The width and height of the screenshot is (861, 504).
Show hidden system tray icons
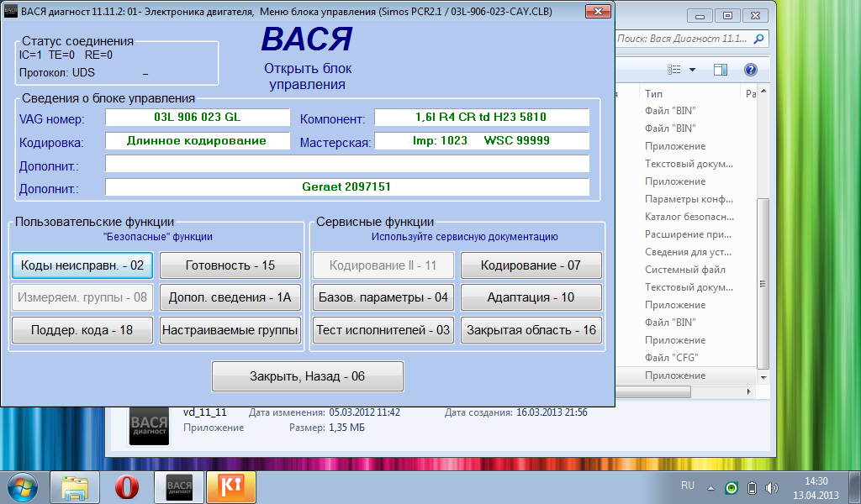point(711,487)
